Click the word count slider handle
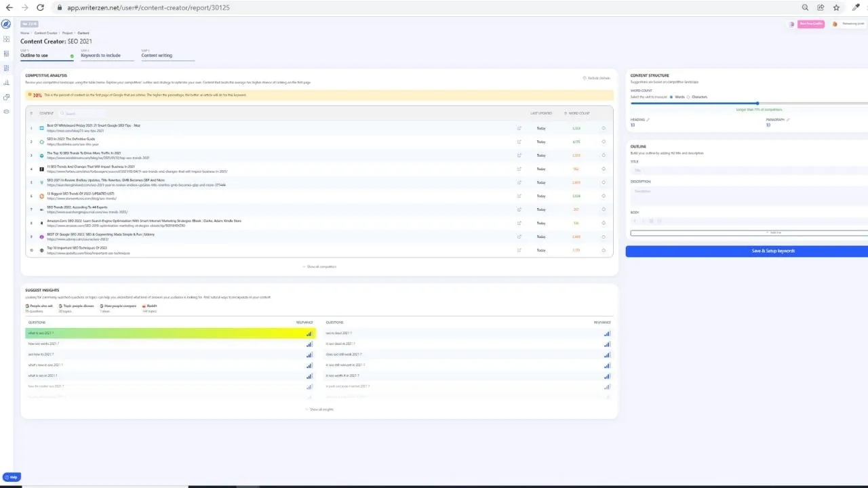This screenshot has height=488, width=868. click(757, 103)
